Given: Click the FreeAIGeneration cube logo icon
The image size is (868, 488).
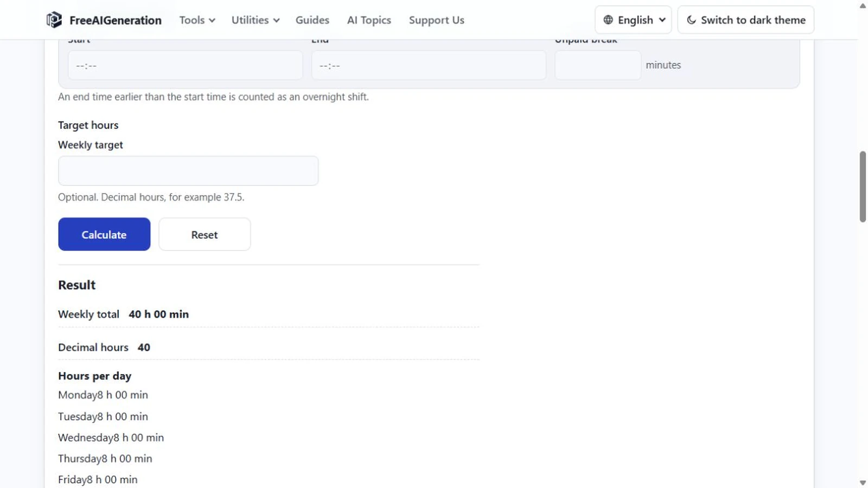Looking at the screenshot, I should [54, 20].
